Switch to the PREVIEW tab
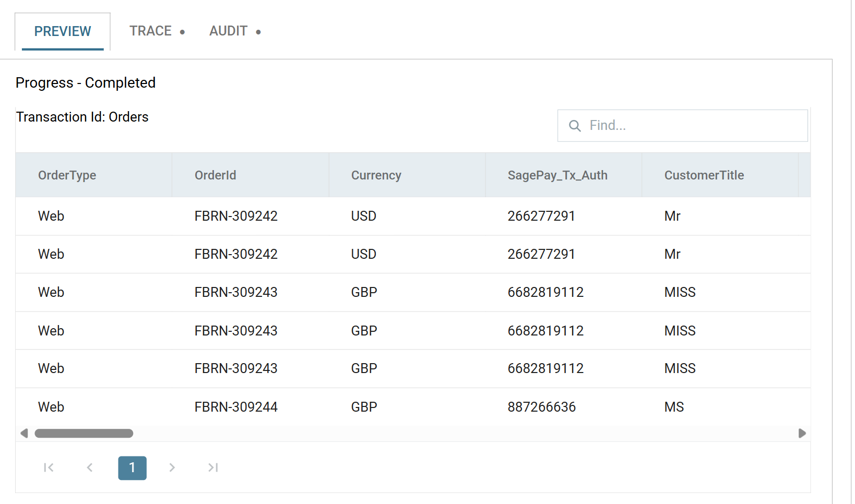855x504 pixels. pos(63,31)
